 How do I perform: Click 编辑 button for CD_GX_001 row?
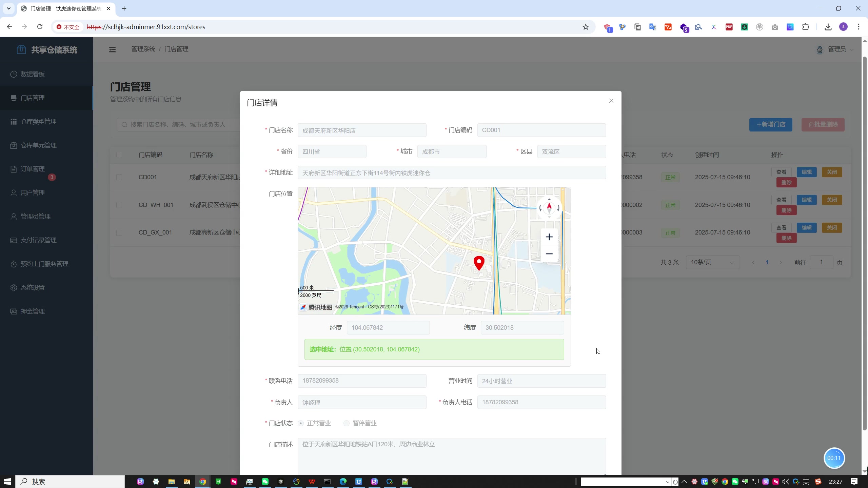(806, 228)
